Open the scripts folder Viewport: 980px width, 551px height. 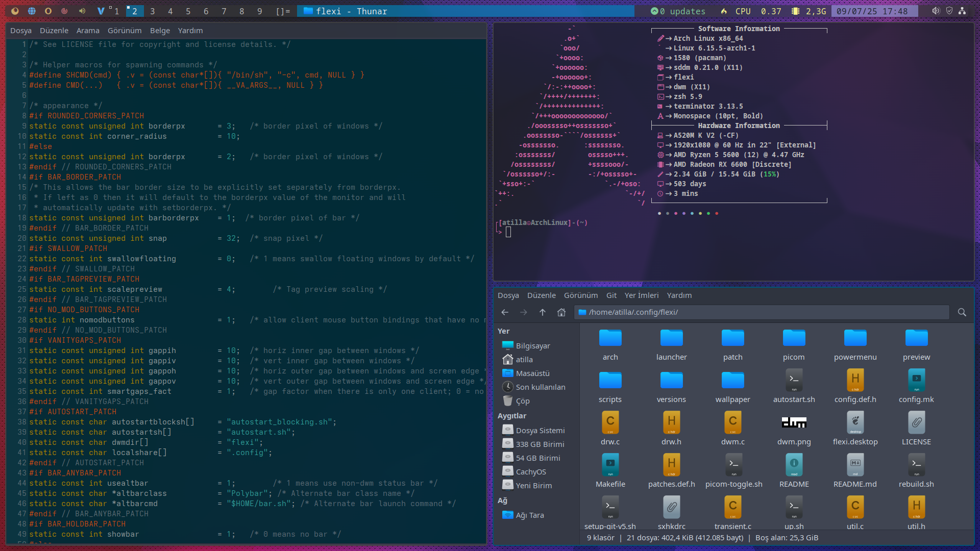point(610,387)
